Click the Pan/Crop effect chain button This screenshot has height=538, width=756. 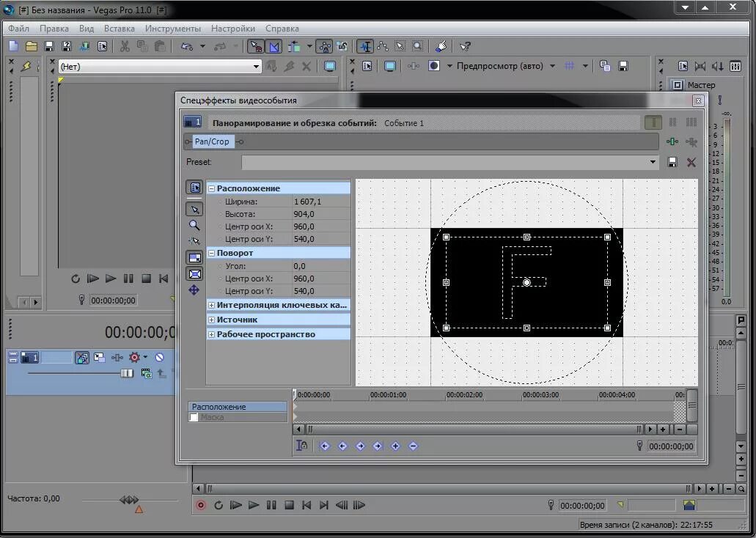pos(212,141)
